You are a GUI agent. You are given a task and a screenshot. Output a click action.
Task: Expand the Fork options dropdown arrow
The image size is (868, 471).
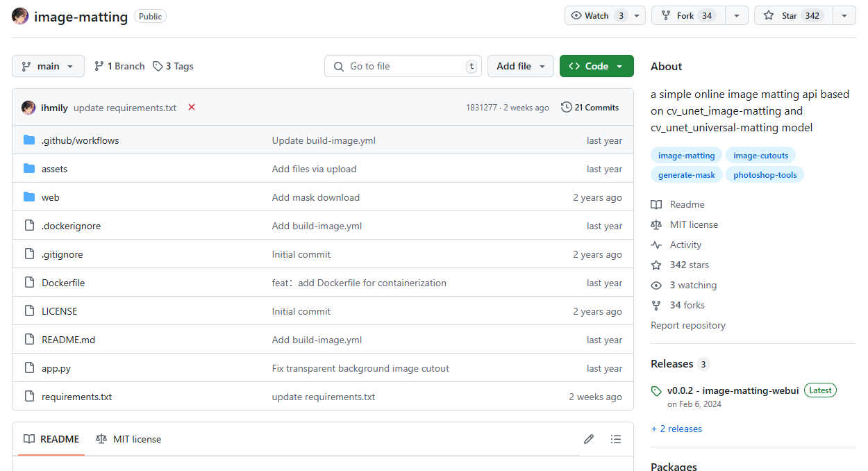(737, 15)
